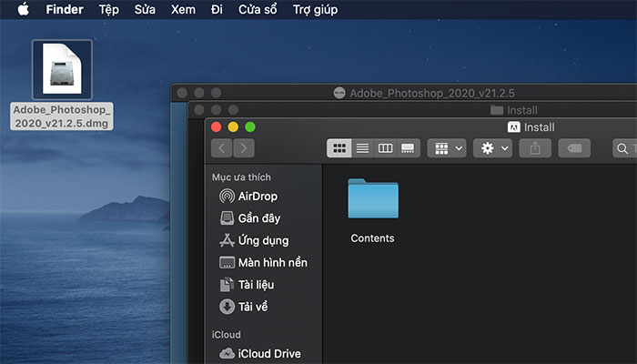Expand the group-by arrangement dropdown
This screenshot has width=637, height=364.
446,147
